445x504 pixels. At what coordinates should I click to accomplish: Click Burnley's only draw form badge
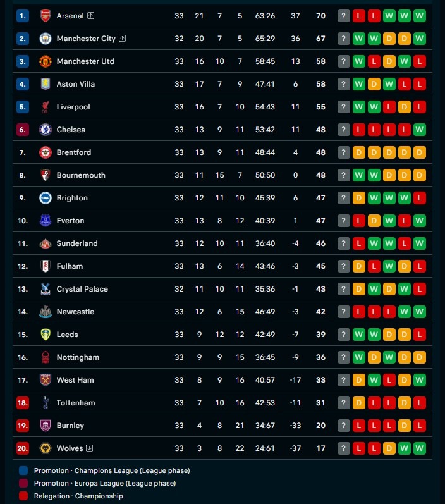pos(405,426)
